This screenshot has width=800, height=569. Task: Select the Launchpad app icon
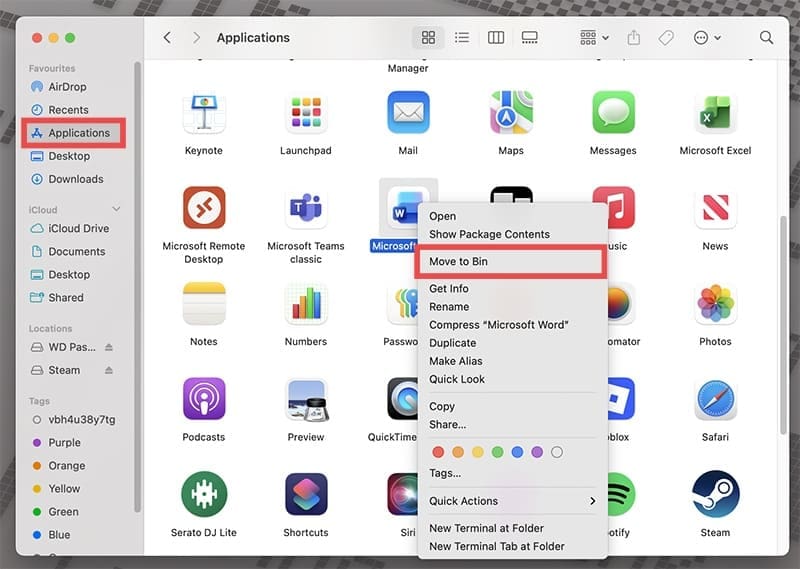pyautogui.click(x=306, y=112)
